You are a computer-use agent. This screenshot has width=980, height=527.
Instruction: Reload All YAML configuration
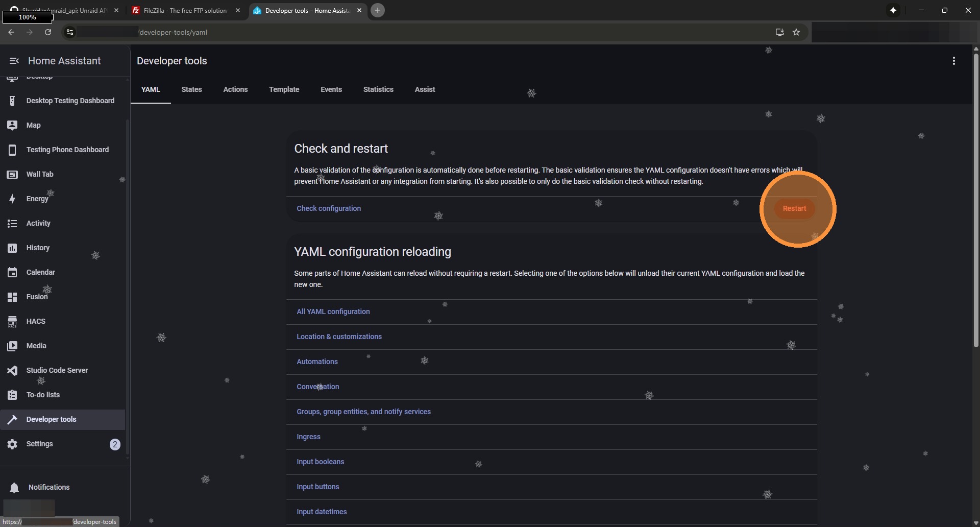point(333,312)
